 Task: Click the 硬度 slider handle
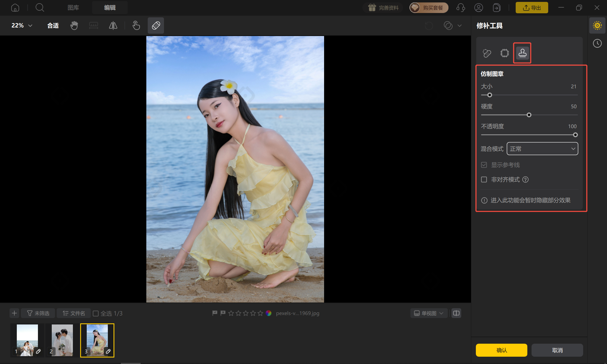tap(529, 115)
